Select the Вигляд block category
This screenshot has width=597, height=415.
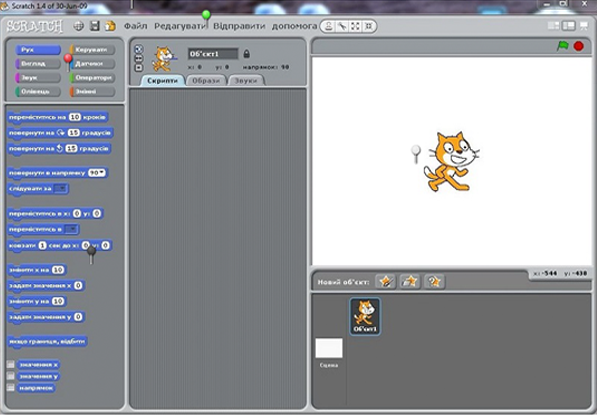click(x=38, y=64)
